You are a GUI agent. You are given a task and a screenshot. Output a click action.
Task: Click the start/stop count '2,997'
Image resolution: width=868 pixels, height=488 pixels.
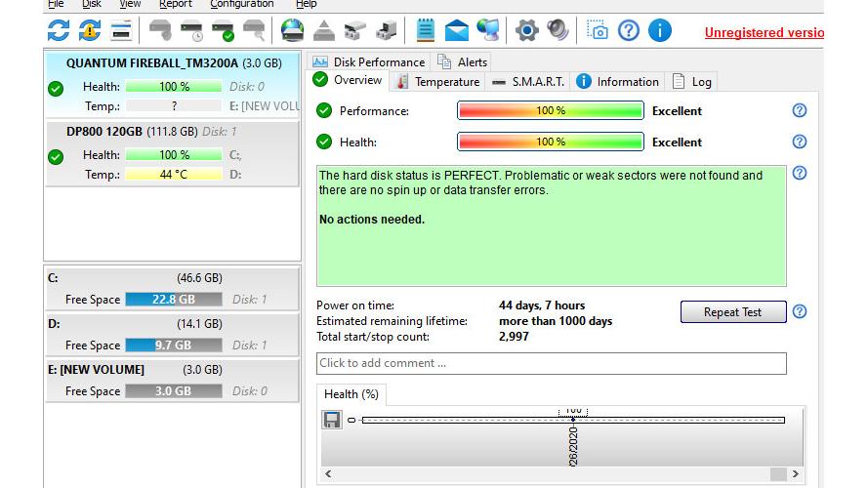(514, 337)
